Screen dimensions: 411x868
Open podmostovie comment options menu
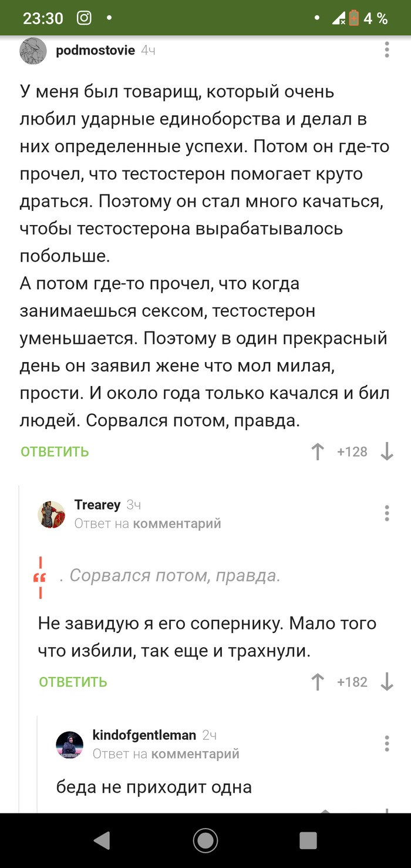pos(386,50)
